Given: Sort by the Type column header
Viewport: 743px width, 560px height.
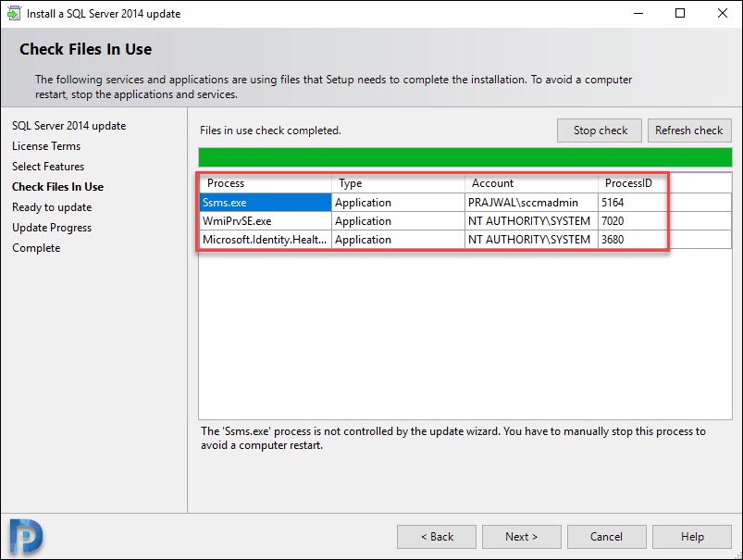Looking at the screenshot, I should (398, 183).
